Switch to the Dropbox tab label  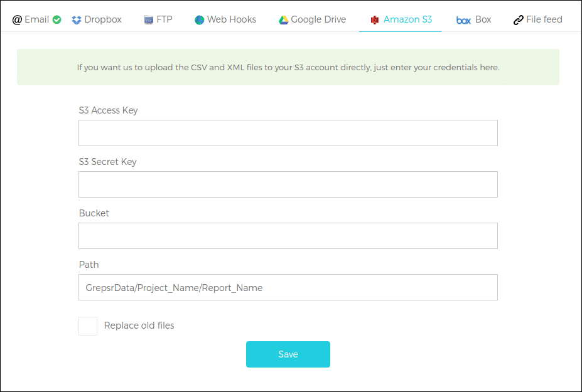(103, 19)
